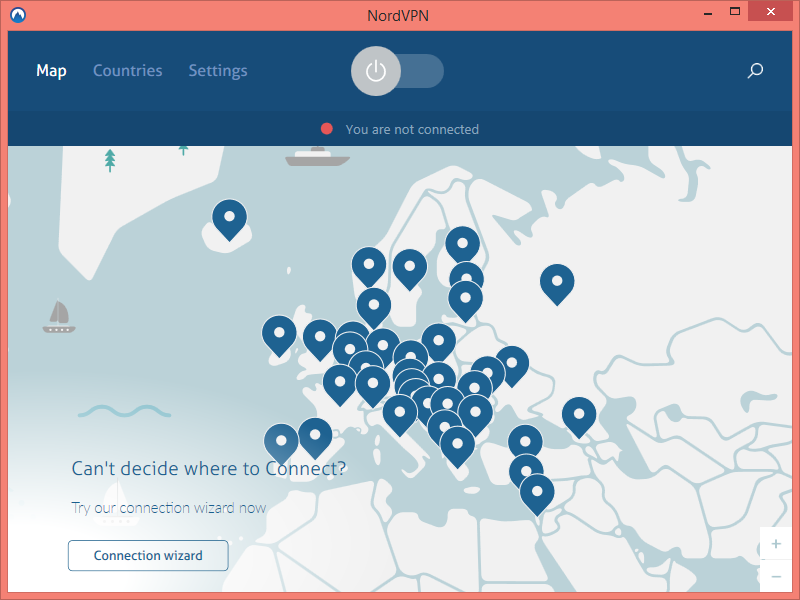Image resolution: width=800 pixels, height=600 pixels.
Task: Select the server pin over Italy
Action: click(400, 415)
